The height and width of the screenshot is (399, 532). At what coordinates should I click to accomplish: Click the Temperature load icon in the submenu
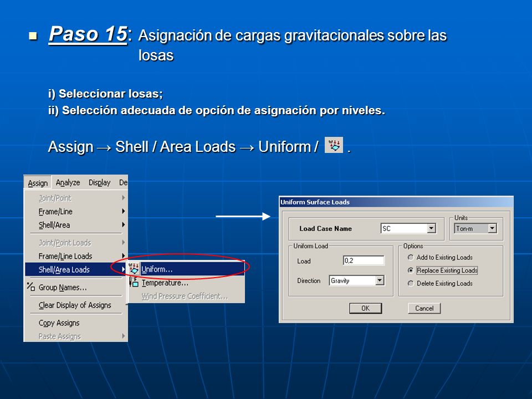(x=134, y=282)
